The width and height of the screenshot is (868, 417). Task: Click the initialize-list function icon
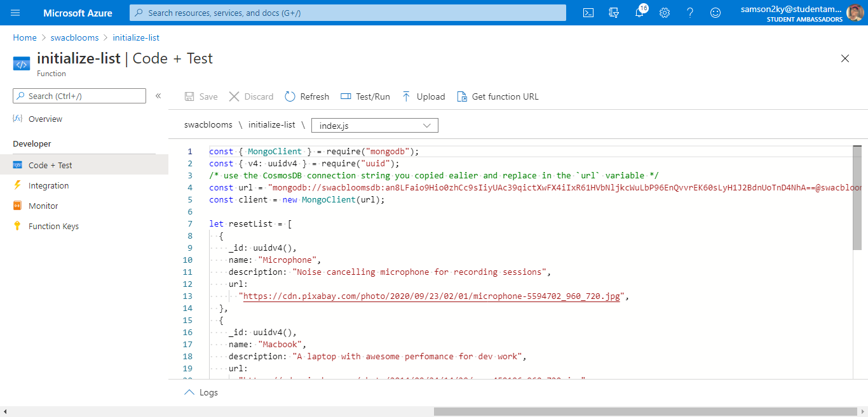[22, 63]
